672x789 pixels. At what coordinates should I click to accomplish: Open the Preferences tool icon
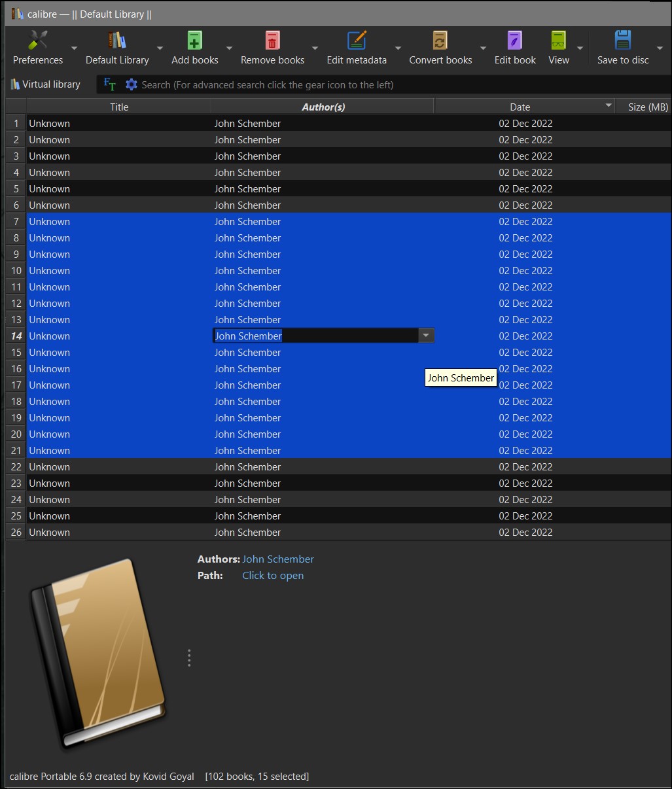[38, 41]
